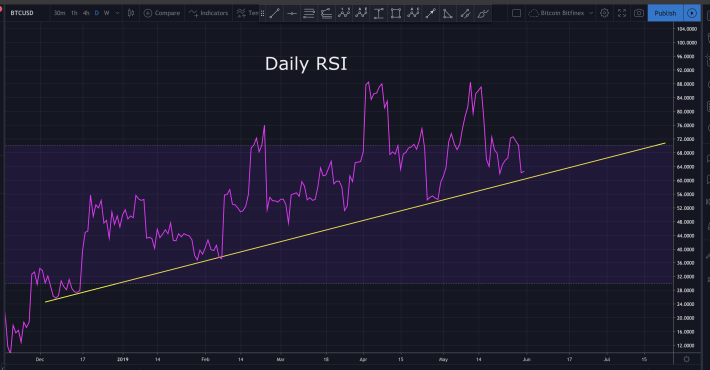This screenshot has height=370, width=710.
Task: Select the pitchfork drawing tool
Action: click(x=326, y=14)
